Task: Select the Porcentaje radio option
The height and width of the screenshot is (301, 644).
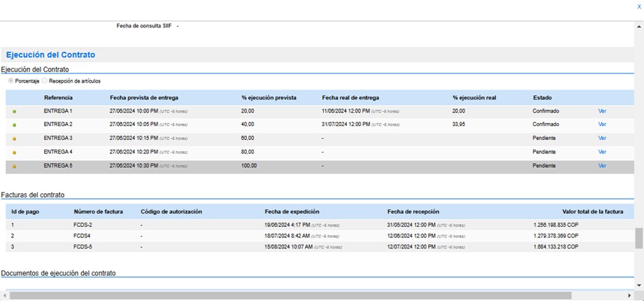Action: (10, 81)
